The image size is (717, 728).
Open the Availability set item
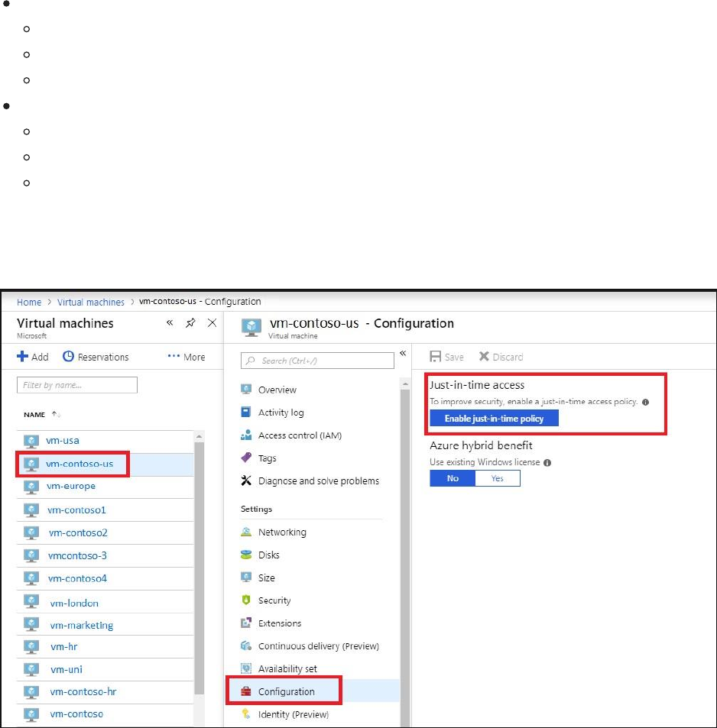287,669
